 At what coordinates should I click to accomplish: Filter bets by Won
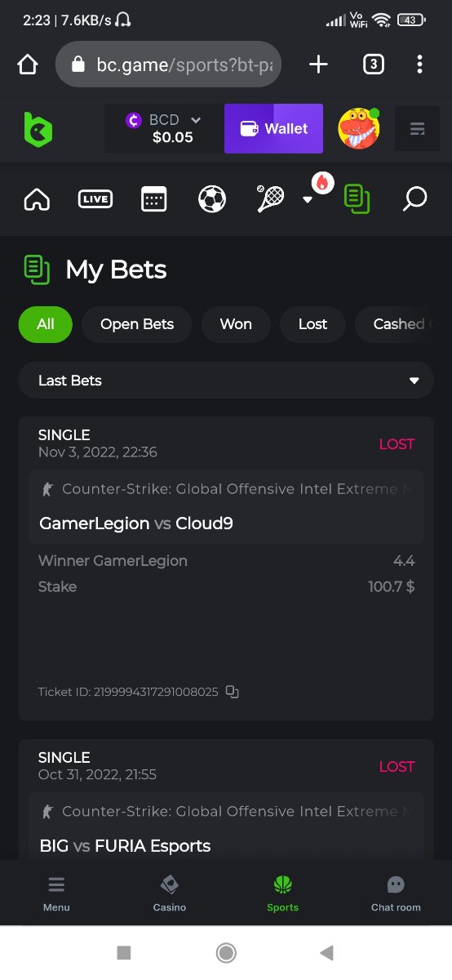click(x=236, y=324)
